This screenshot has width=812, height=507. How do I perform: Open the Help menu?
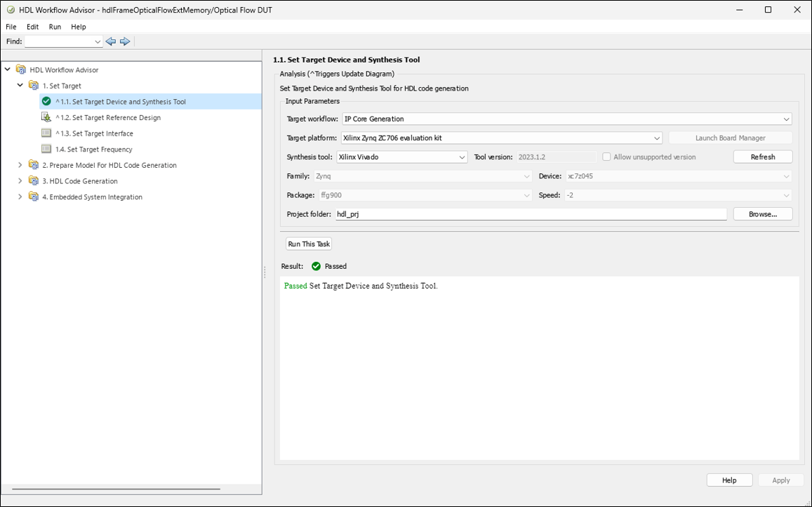[x=78, y=27]
